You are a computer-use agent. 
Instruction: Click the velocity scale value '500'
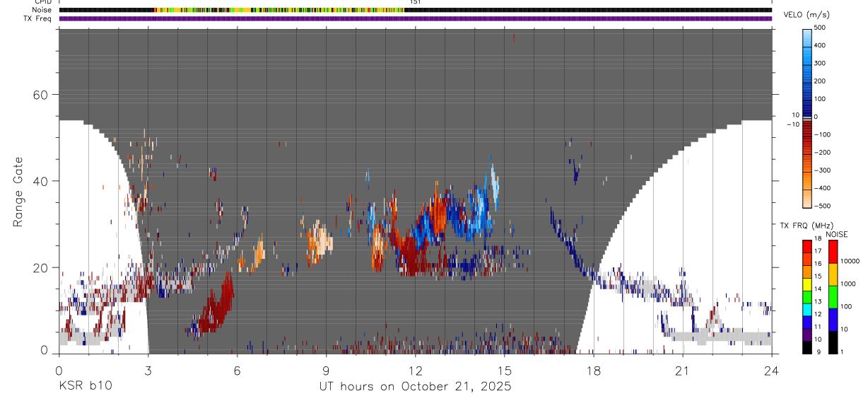point(820,28)
